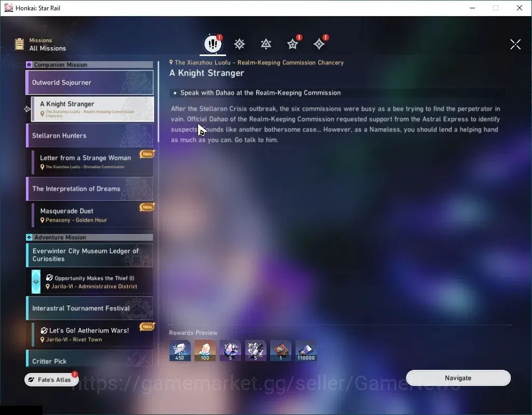Click the tracked-mission marker beside A Knight Stranger
532x415 pixels.
27,109
